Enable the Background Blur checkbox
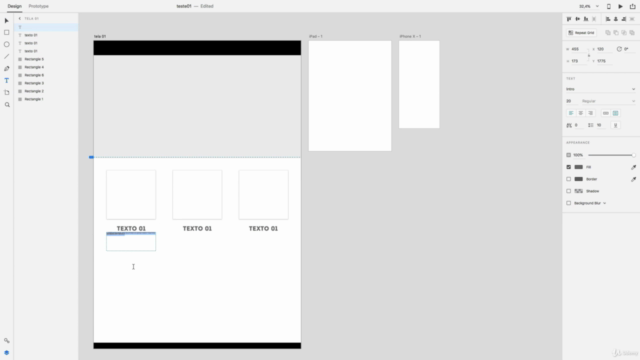The image size is (640, 360). (x=569, y=203)
